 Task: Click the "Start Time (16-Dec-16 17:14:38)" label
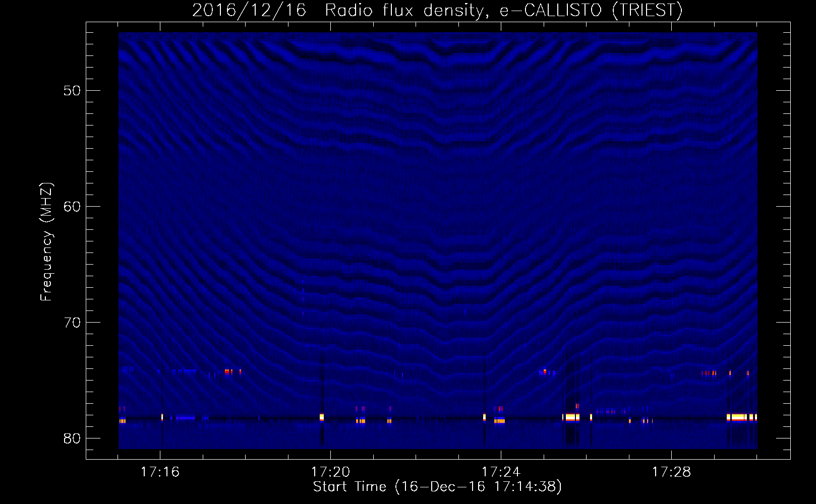click(437, 487)
